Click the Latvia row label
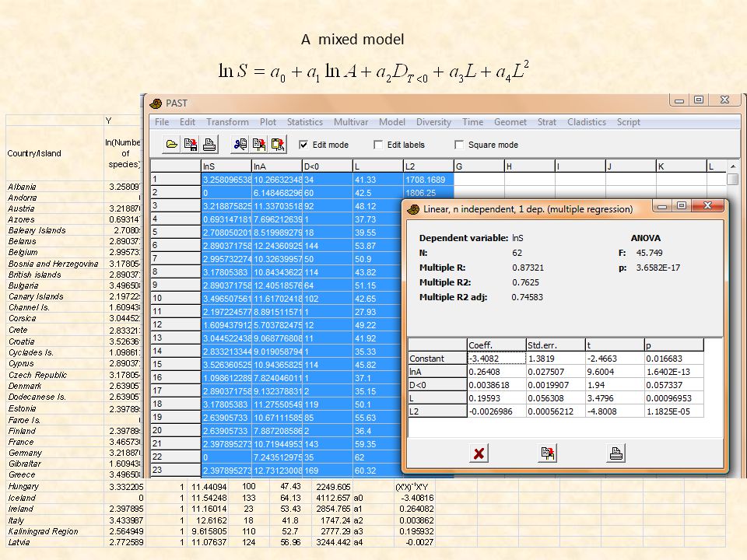The image size is (747, 560). pyautogui.click(x=19, y=542)
